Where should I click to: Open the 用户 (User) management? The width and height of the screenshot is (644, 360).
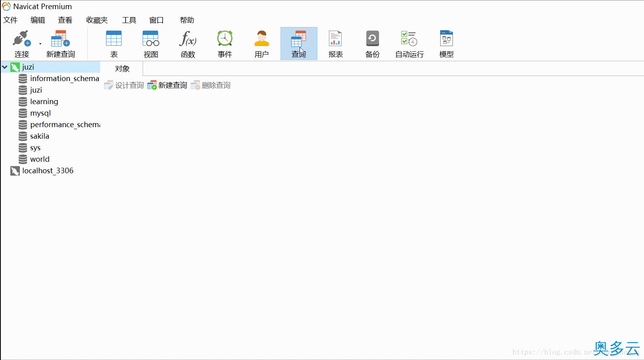(261, 44)
